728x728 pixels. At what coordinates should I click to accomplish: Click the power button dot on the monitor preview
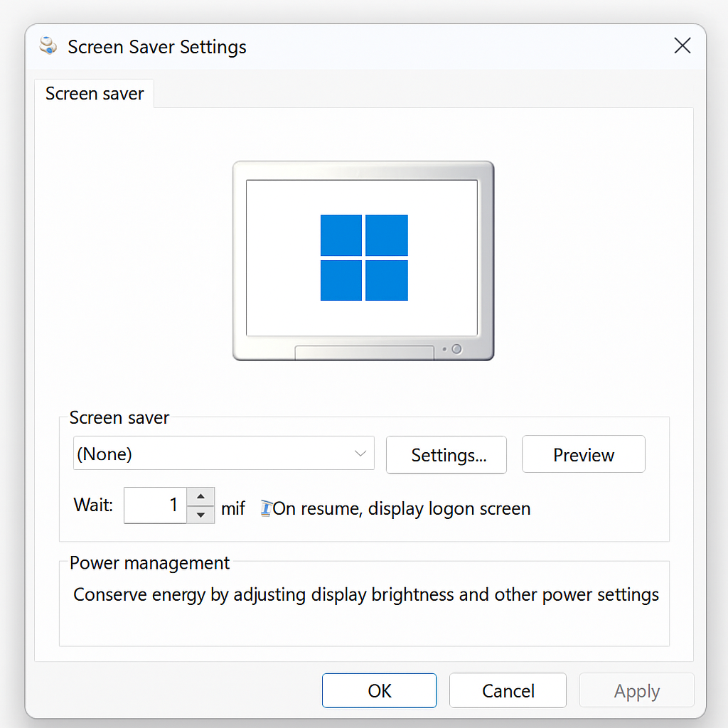(x=456, y=349)
